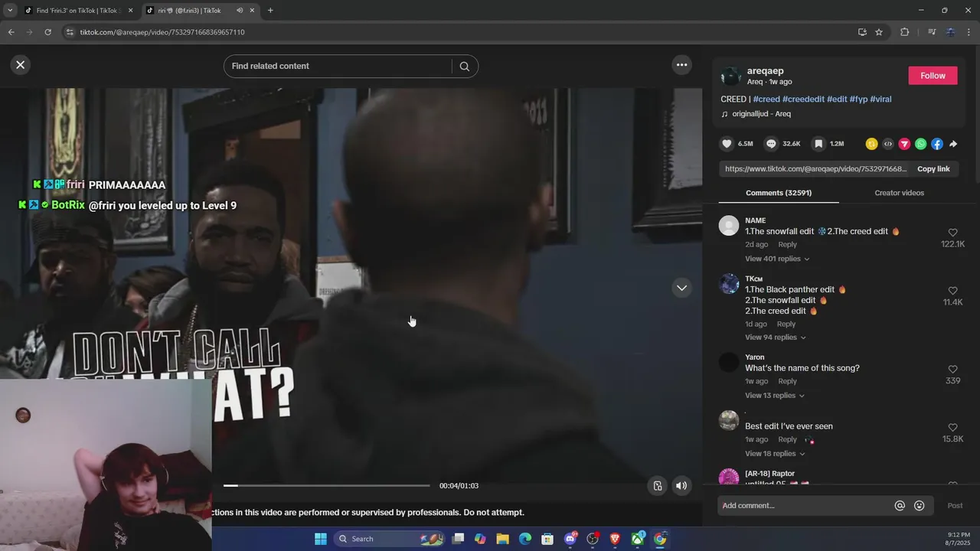Share the video to WhatsApp
Image resolution: width=980 pixels, height=551 pixels.
(x=921, y=144)
